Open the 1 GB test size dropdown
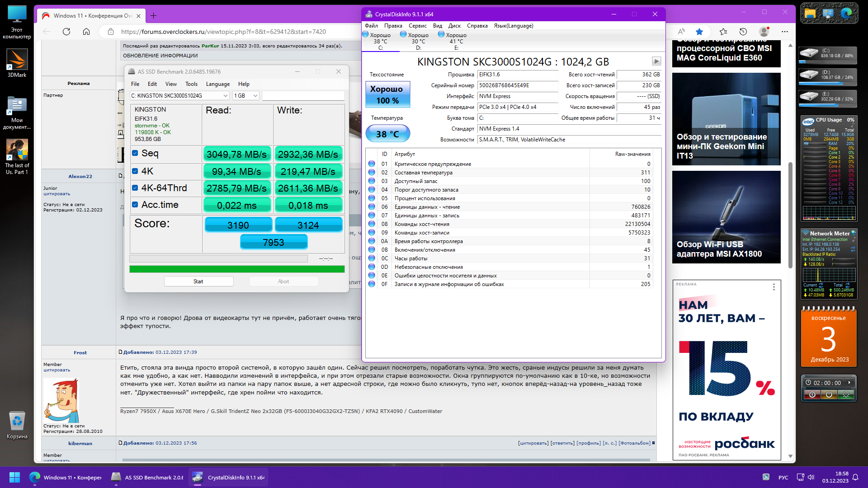 (246, 96)
